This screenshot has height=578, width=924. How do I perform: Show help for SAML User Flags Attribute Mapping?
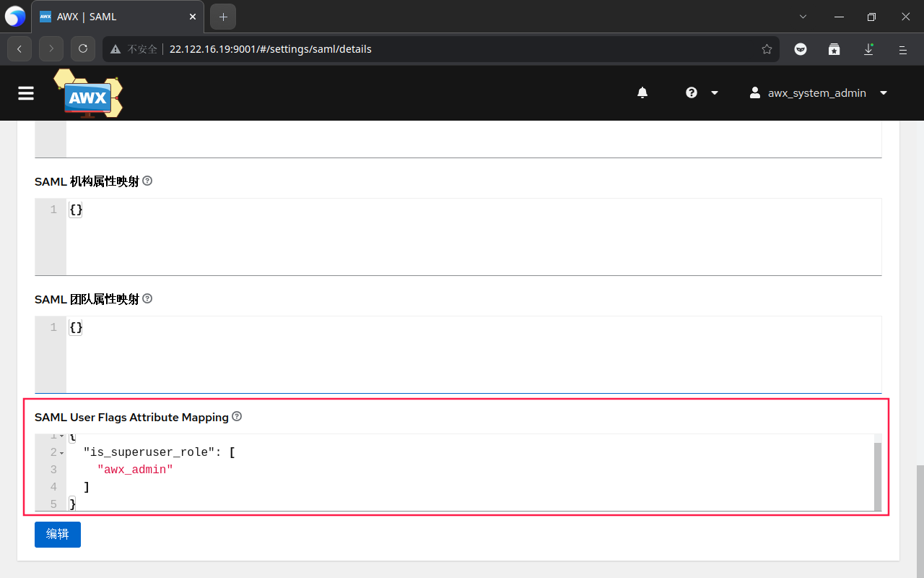tap(237, 417)
